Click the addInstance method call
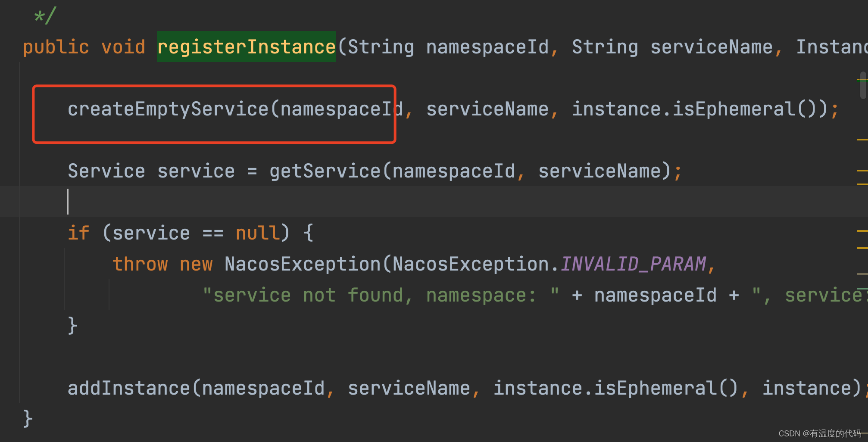 (x=129, y=388)
